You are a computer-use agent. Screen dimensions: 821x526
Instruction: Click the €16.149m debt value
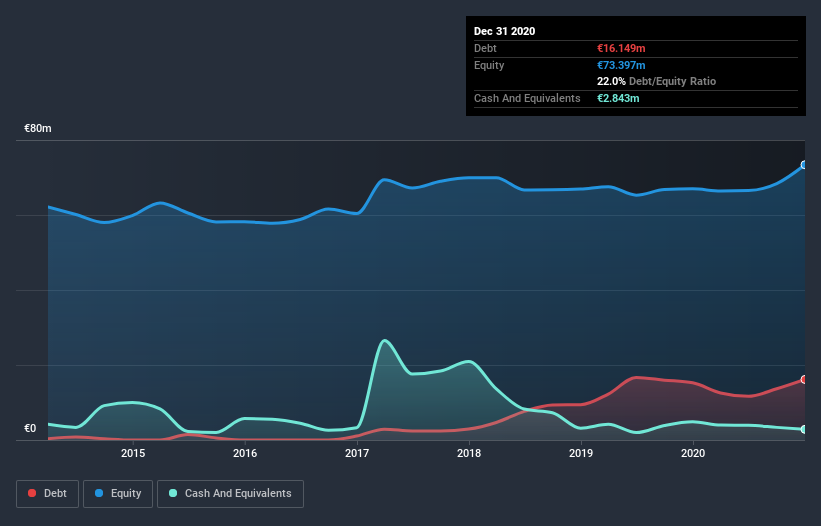point(621,48)
